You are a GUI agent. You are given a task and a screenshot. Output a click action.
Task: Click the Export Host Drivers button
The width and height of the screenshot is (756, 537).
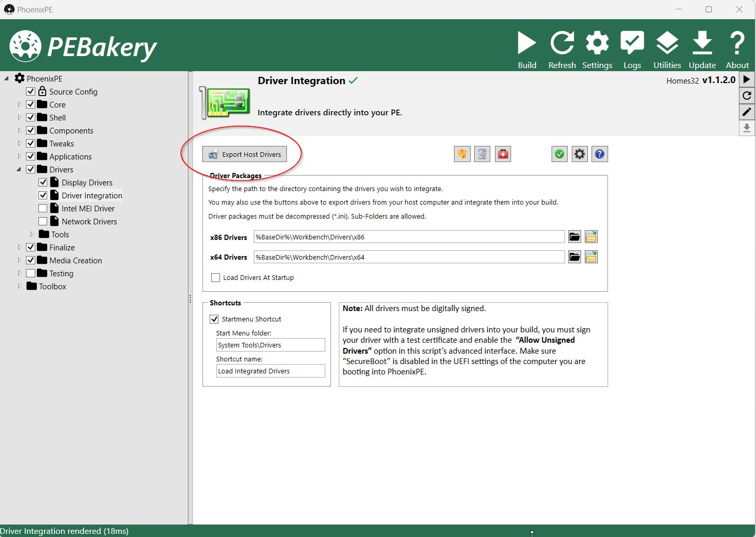pyautogui.click(x=244, y=154)
